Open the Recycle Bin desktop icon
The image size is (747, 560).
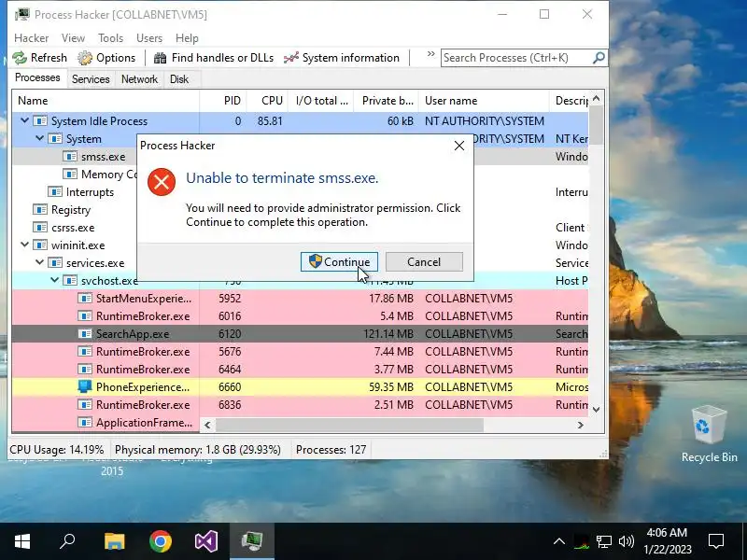pyautogui.click(x=709, y=434)
